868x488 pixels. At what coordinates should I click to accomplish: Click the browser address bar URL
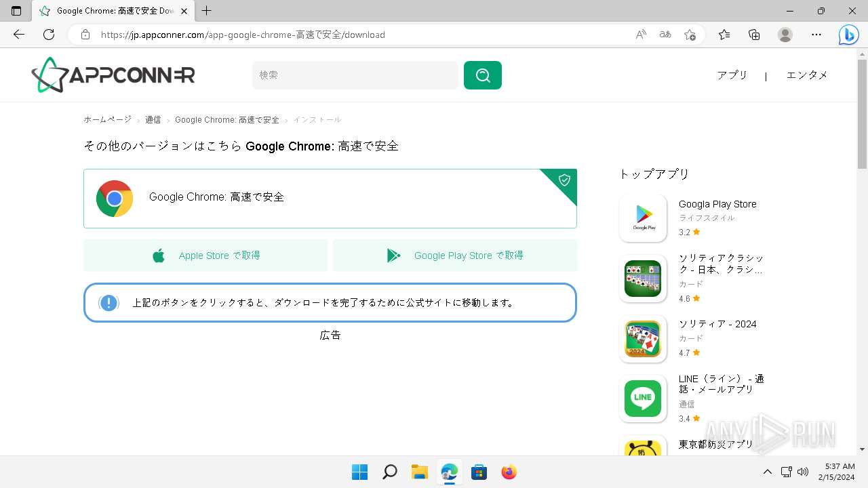click(x=243, y=35)
